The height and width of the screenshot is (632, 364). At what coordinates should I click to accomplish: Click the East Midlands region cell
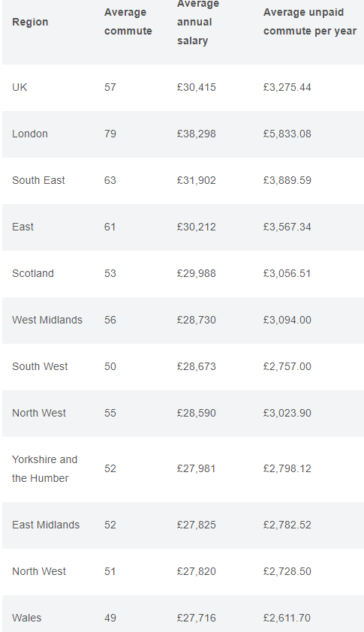[x=46, y=525]
